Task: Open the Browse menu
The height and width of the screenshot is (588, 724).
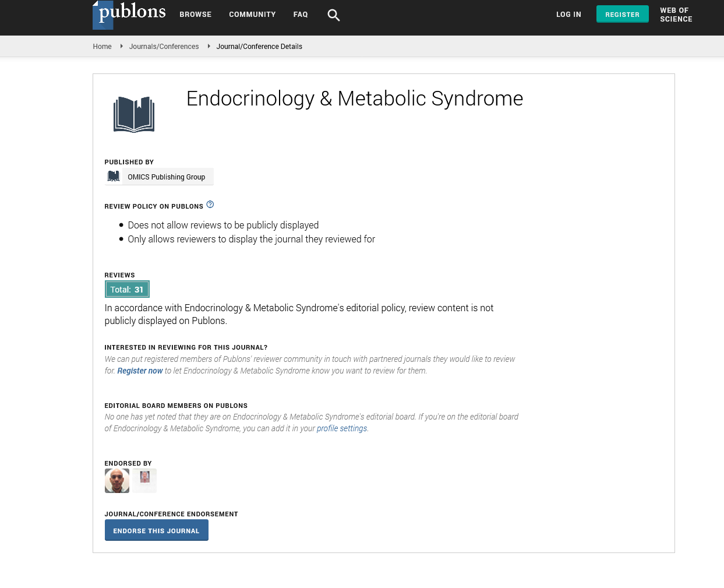Action: point(195,15)
